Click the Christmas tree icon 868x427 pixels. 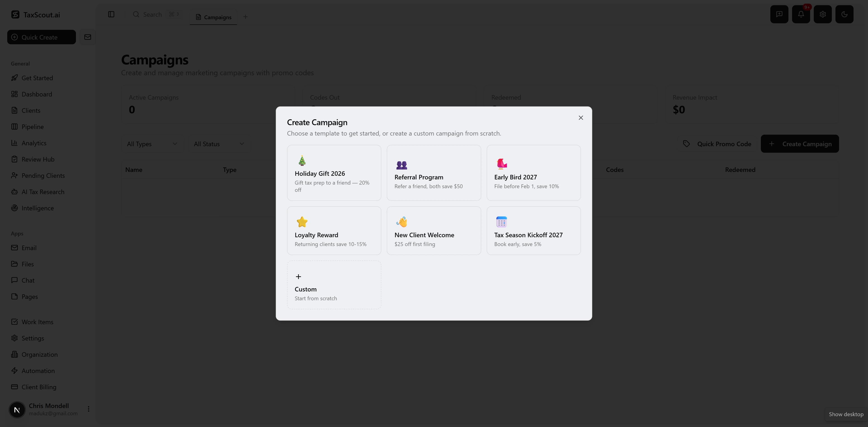[302, 161]
